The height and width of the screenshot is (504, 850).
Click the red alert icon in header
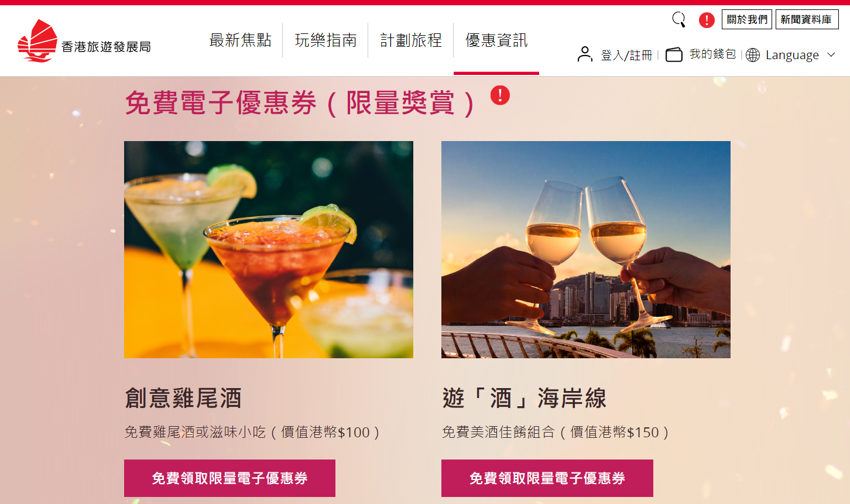click(707, 20)
